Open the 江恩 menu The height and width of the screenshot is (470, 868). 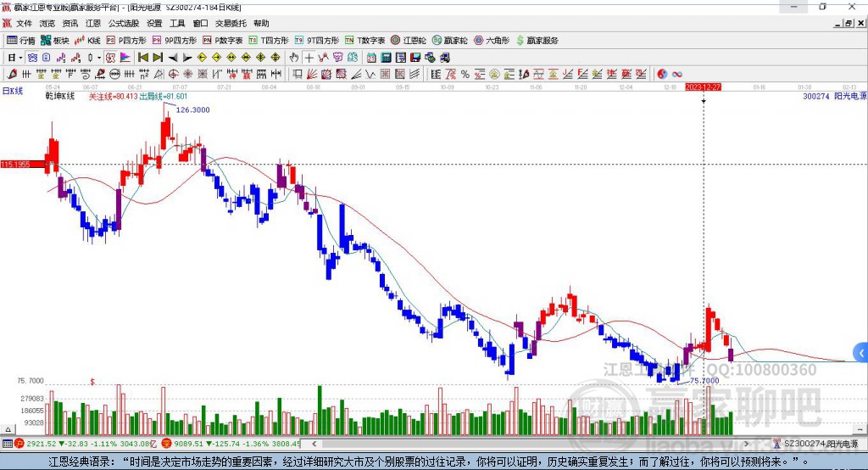[93, 23]
